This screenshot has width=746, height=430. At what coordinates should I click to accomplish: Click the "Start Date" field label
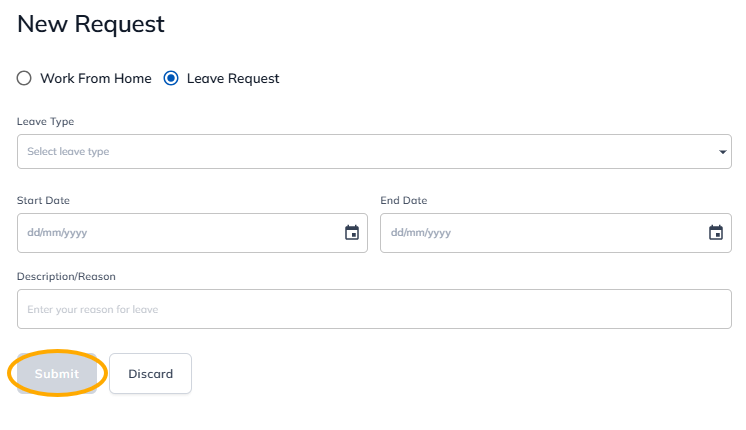click(44, 200)
